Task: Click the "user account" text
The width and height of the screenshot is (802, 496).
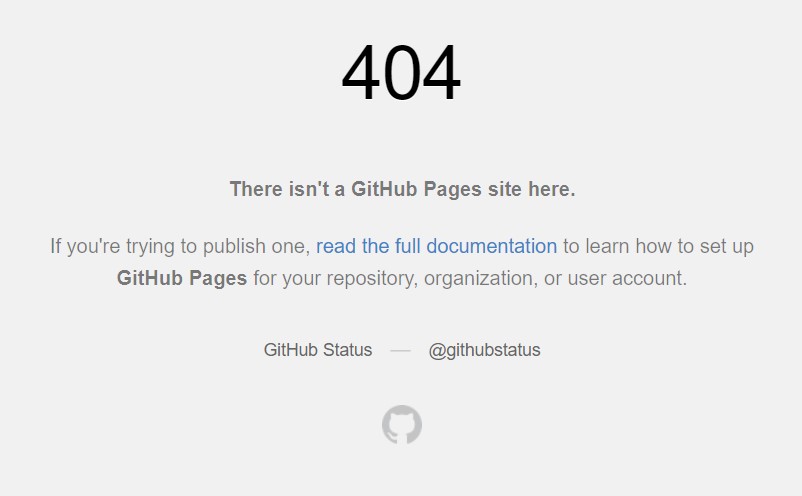Action: (626, 279)
